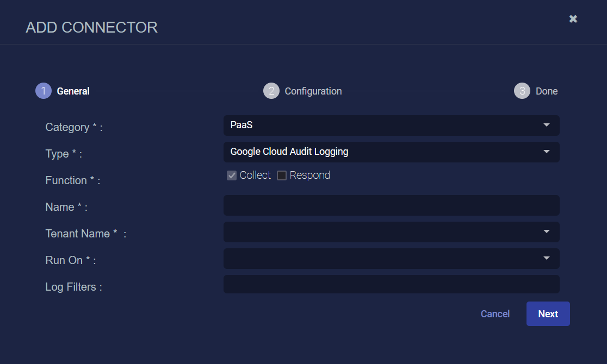Viewport: 607px width, 364px height.
Task: Click the Respond label text
Action: tap(309, 175)
